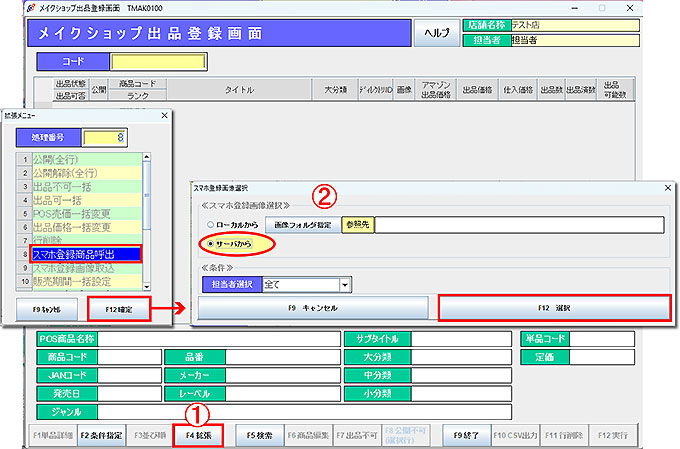680x449 pixels.
Task: Select the ローカルから radio button
Action: (x=210, y=225)
